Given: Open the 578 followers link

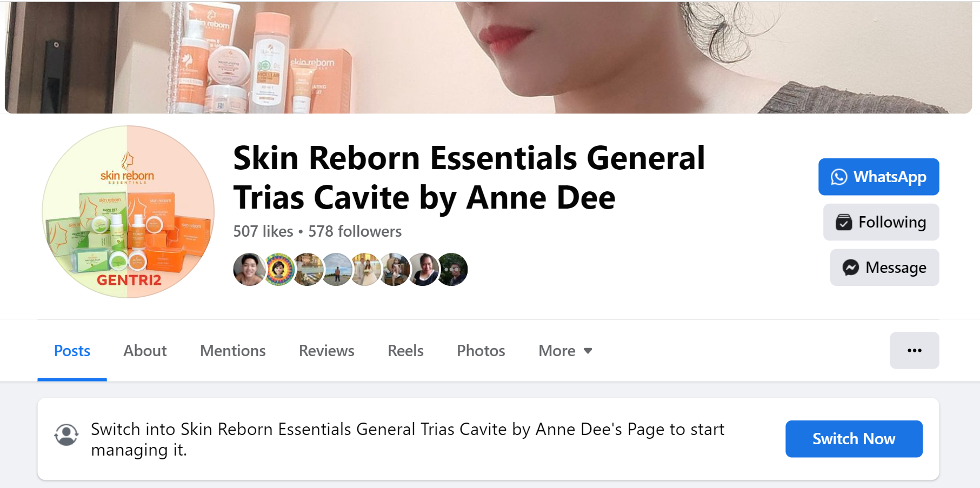Looking at the screenshot, I should [355, 231].
